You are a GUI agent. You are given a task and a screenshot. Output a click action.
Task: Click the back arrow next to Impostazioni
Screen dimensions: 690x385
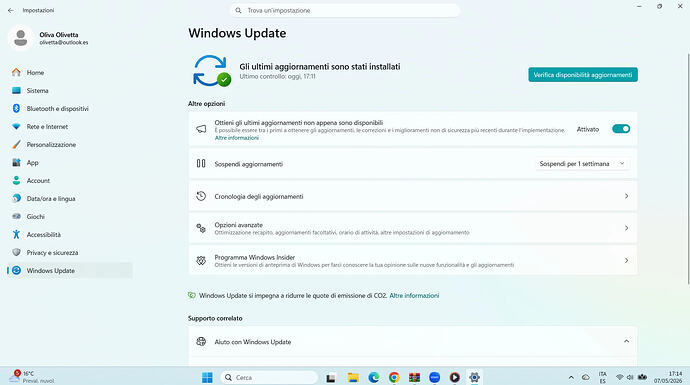(11, 10)
